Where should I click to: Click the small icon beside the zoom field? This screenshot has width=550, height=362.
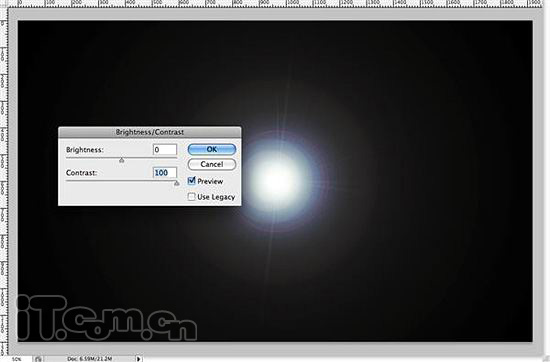[38, 359]
